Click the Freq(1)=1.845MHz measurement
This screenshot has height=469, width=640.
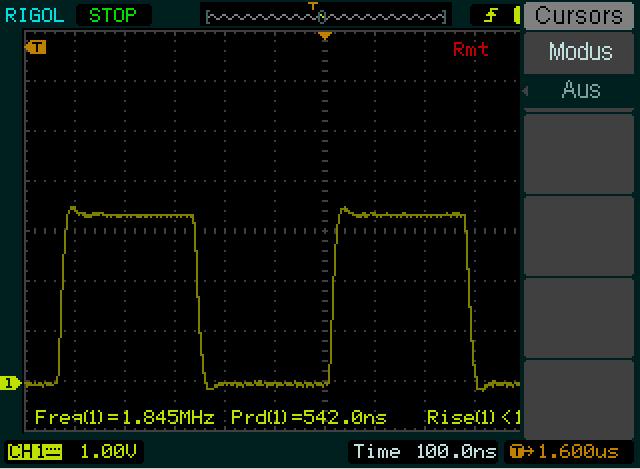coord(124,417)
